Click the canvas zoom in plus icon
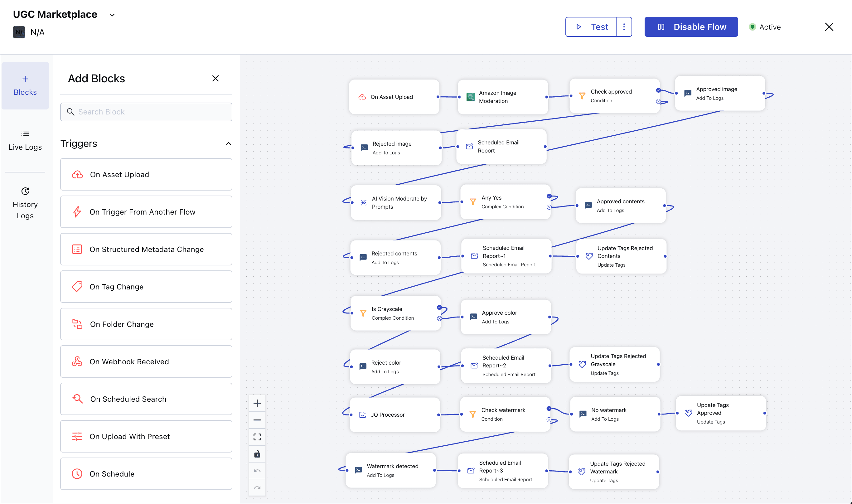Screen dimensions: 852x504 tap(257, 403)
